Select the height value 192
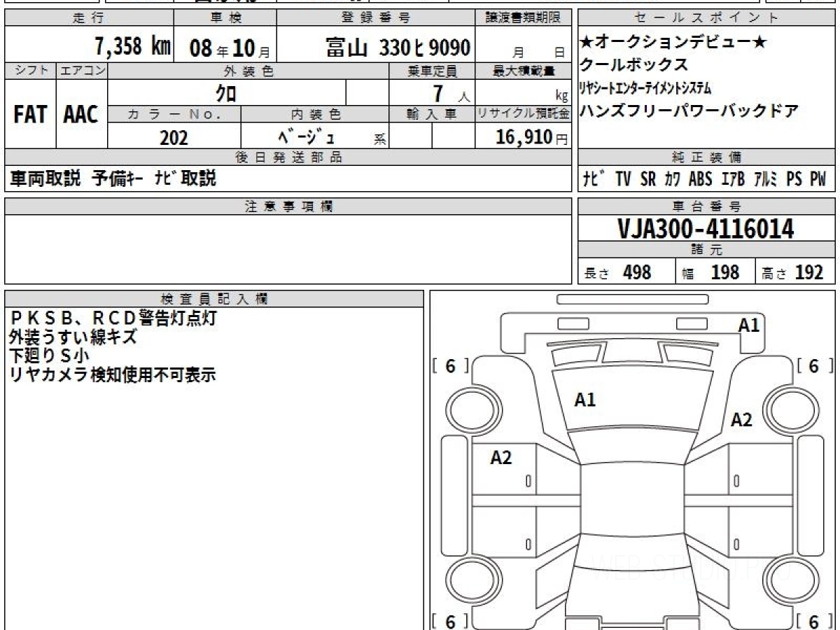Screen dimensions: 840x630 click(x=808, y=272)
